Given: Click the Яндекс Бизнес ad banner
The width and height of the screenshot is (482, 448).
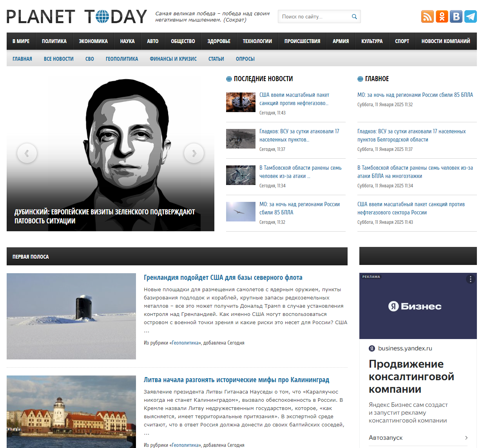Looking at the screenshot, I should [x=418, y=306].
